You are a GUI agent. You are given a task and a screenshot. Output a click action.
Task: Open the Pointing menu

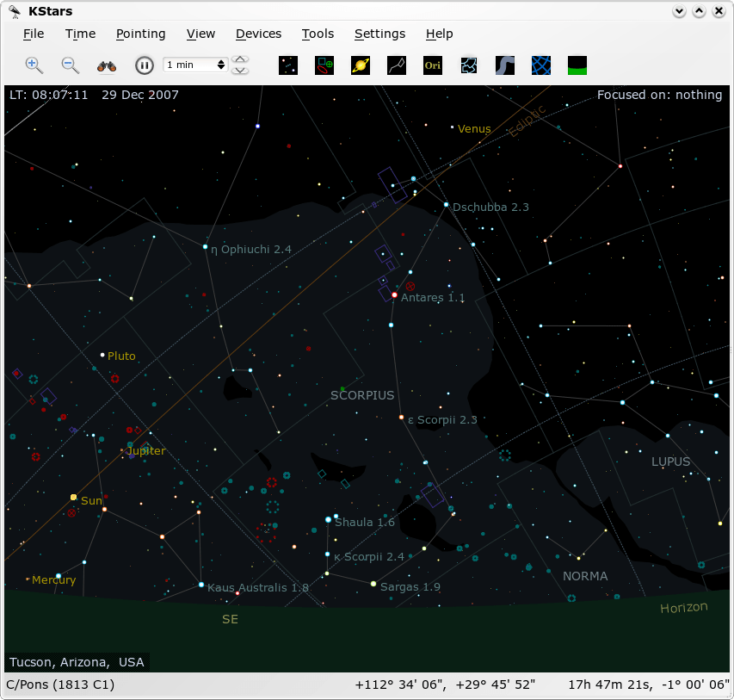[x=140, y=34]
